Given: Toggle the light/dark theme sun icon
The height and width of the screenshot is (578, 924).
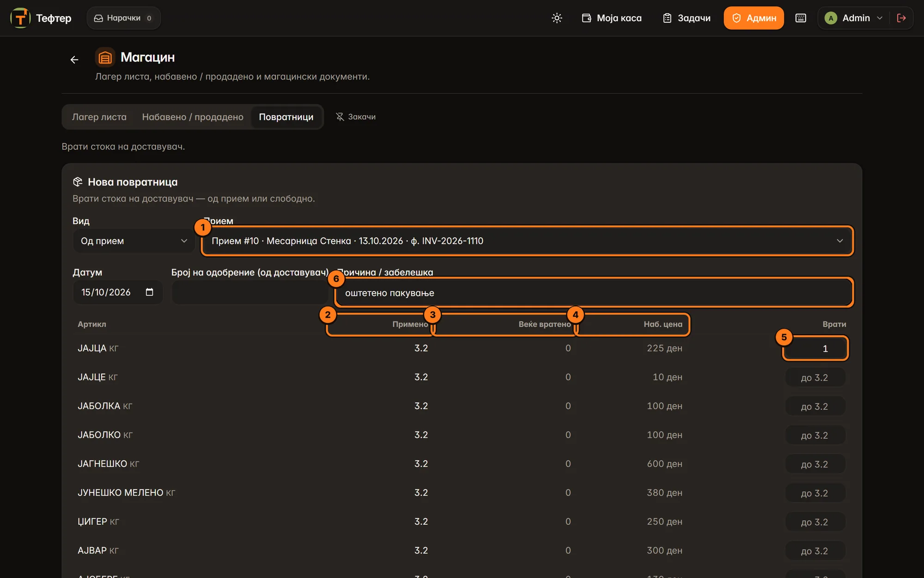Looking at the screenshot, I should [x=557, y=18].
